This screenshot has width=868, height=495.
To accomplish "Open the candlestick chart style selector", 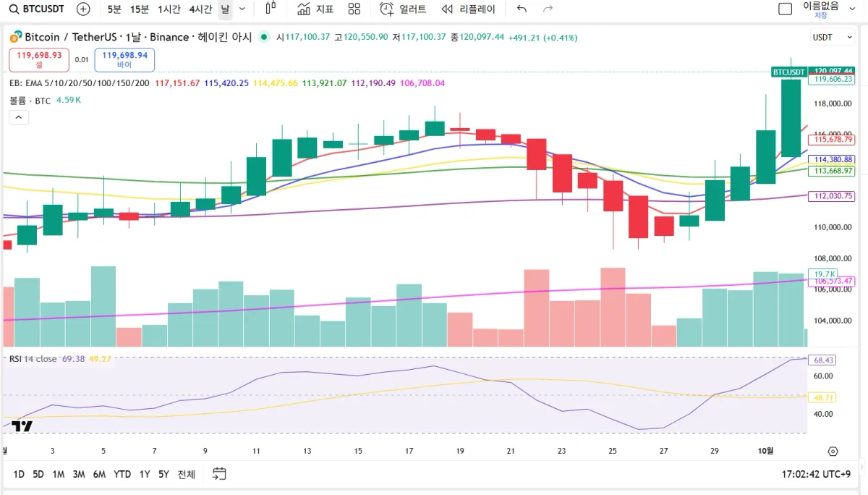I will click(x=271, y=9).
